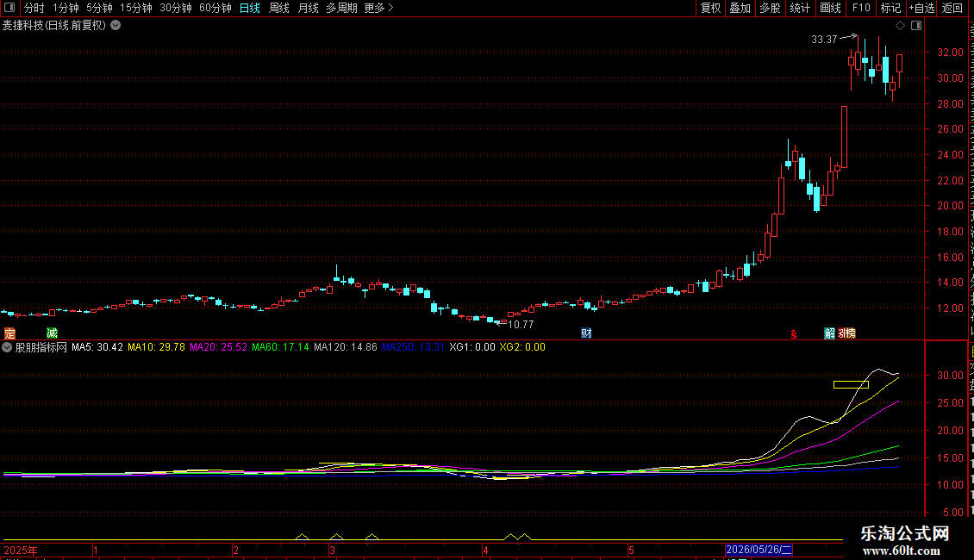The image size is (974, 560).
Task: Click the 麦捷科技(日线.前复权) chart title
Action: 54,26
